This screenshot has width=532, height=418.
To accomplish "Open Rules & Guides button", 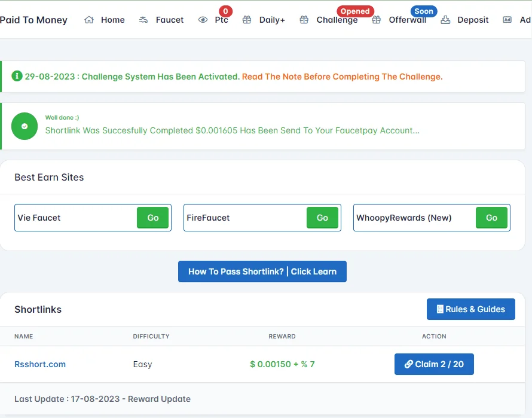I will (x=471, y=309).
